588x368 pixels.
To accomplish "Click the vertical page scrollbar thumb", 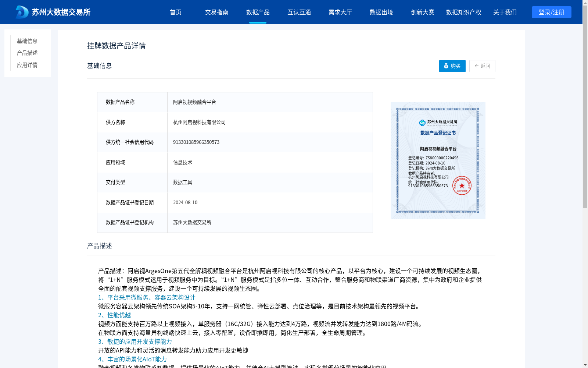I will pyautogui.click(x=585, y=107).
